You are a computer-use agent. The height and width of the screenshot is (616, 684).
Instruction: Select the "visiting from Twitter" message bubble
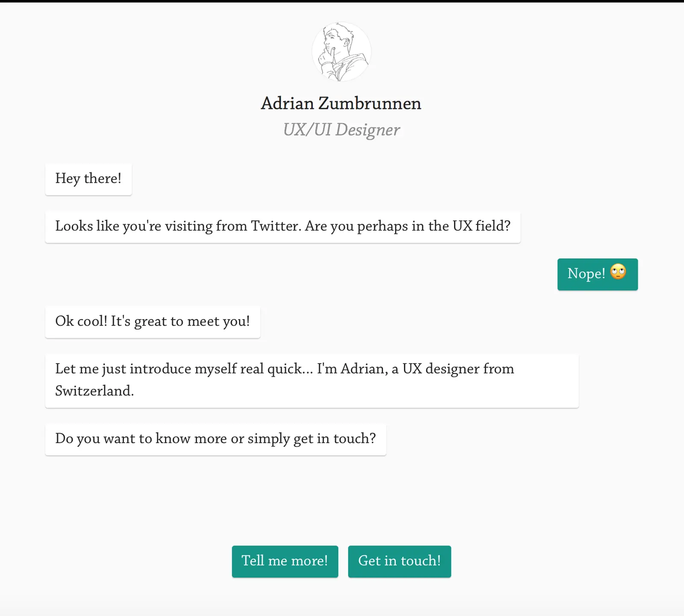(x=282, y=227)
